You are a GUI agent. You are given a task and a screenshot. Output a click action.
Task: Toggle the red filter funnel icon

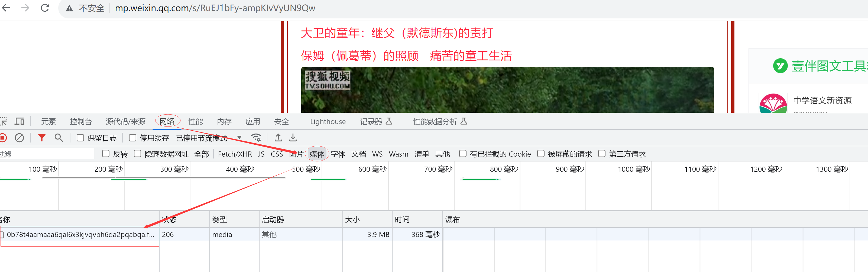click(x=42, y=138)
